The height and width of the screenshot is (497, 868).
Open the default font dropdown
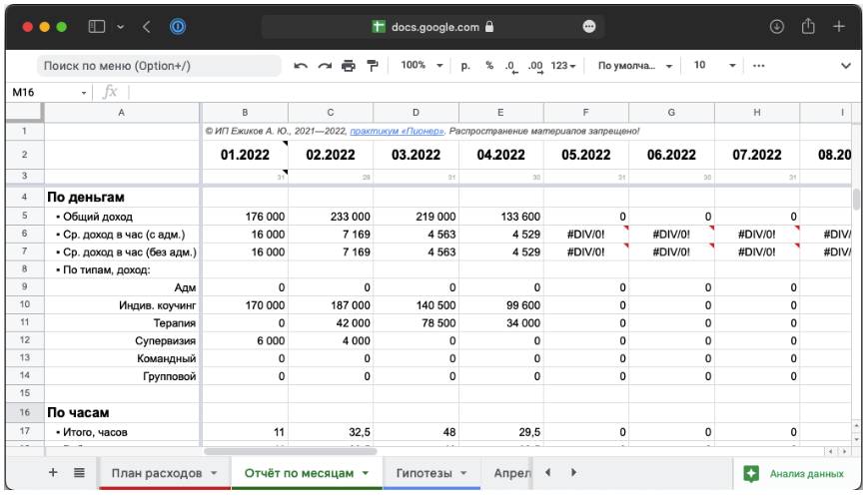[635, 66]
